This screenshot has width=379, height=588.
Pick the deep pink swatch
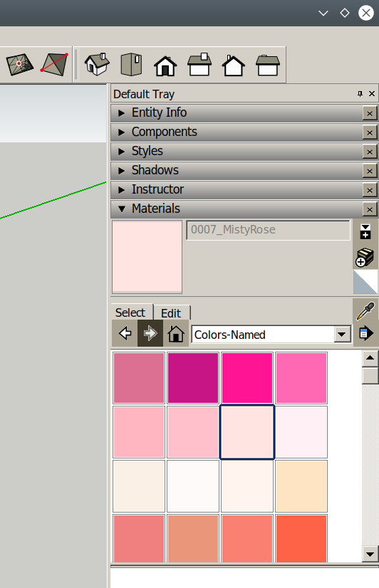[247, 377]
